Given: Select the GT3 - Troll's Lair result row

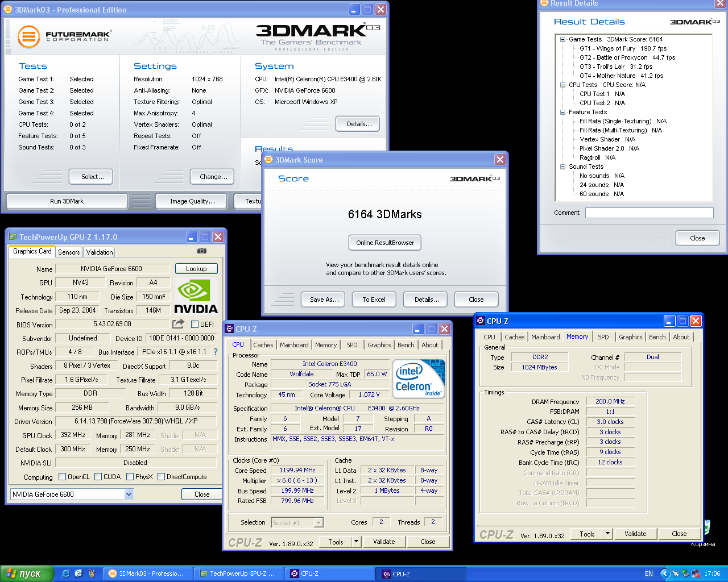Looking at the screenshot, I should point(616,66).
